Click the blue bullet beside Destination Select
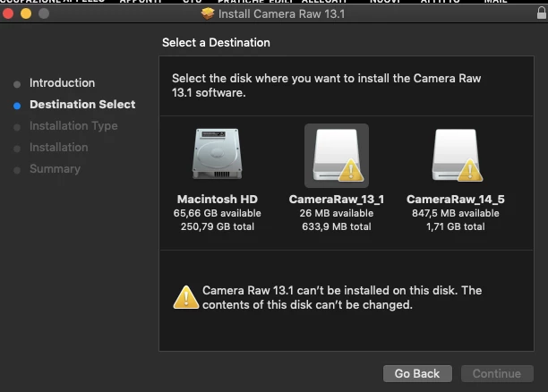 tap(17, 106)
